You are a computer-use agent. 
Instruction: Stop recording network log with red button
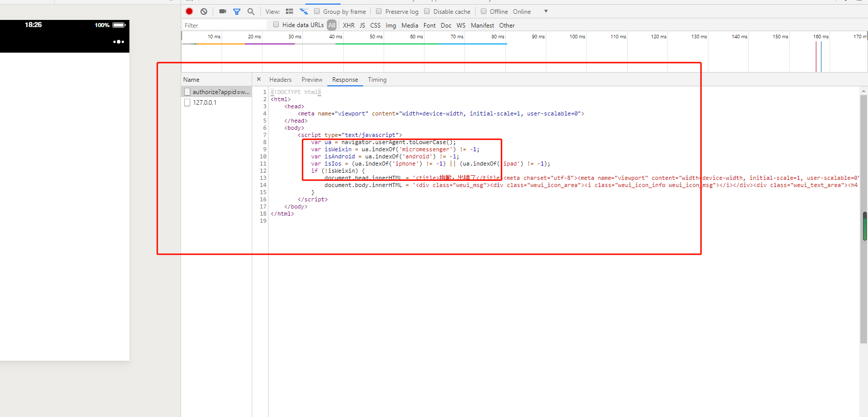189,11
